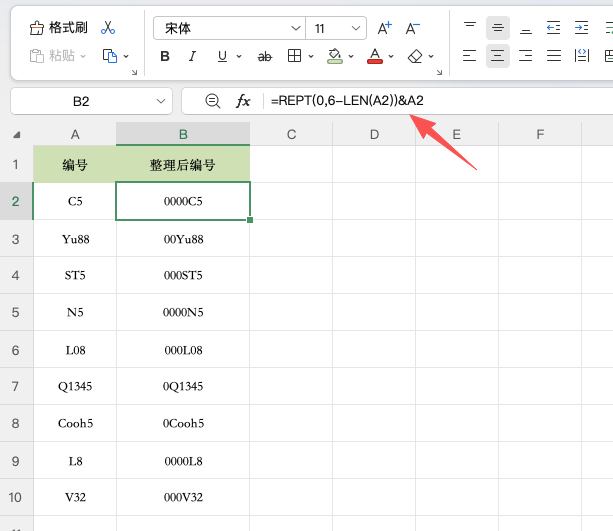Click cell containing Cooh5
613x531 pixels.
(x=75, y=423)
